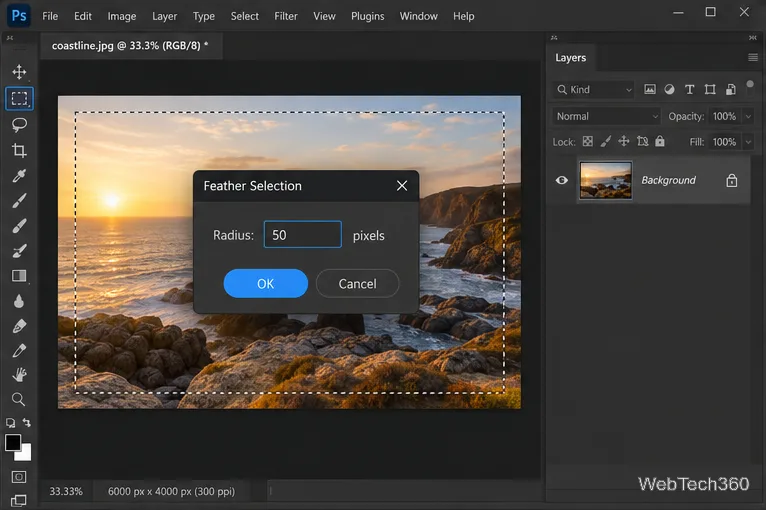Lock transparent pixels icon

[588, 141]
